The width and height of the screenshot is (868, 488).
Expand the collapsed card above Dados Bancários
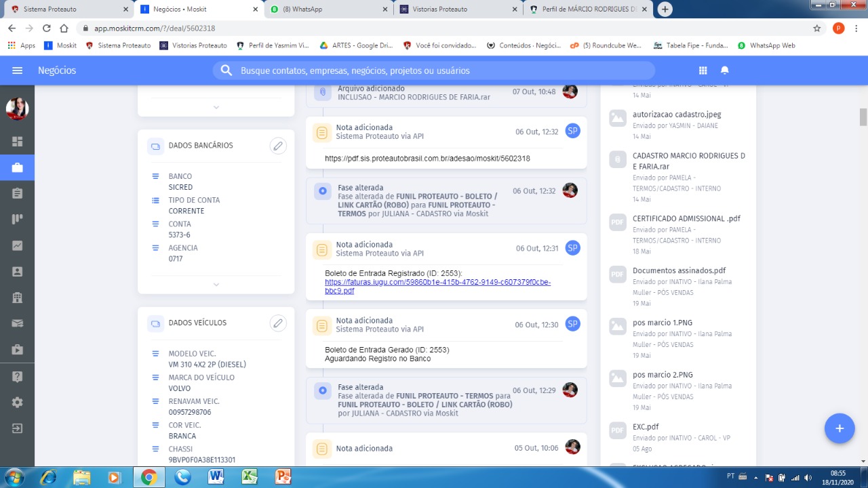point(216,107)
